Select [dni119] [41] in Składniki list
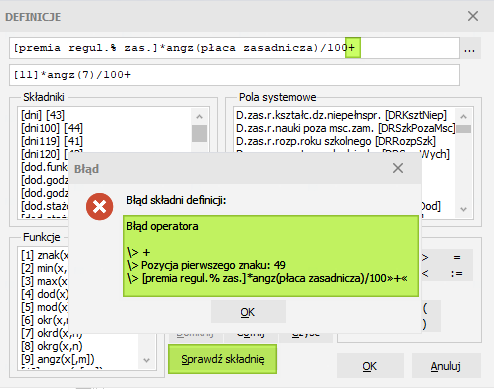Screen dimensions: 494x389 [52, 141]
